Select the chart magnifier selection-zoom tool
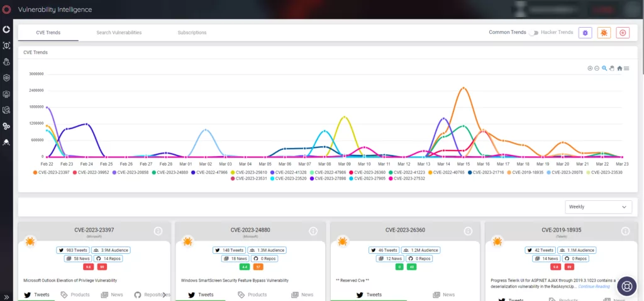Image resolution: width=644 pixels, height=301 pixels. point(604,68)
